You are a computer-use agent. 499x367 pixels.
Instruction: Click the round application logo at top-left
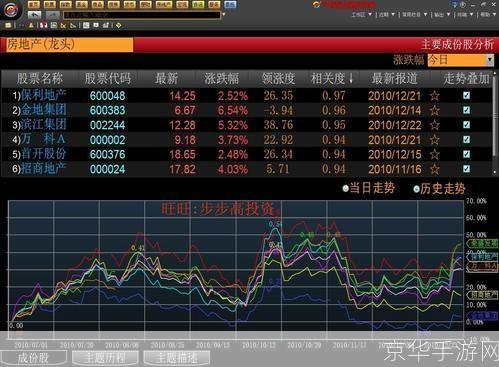(11, 10)
